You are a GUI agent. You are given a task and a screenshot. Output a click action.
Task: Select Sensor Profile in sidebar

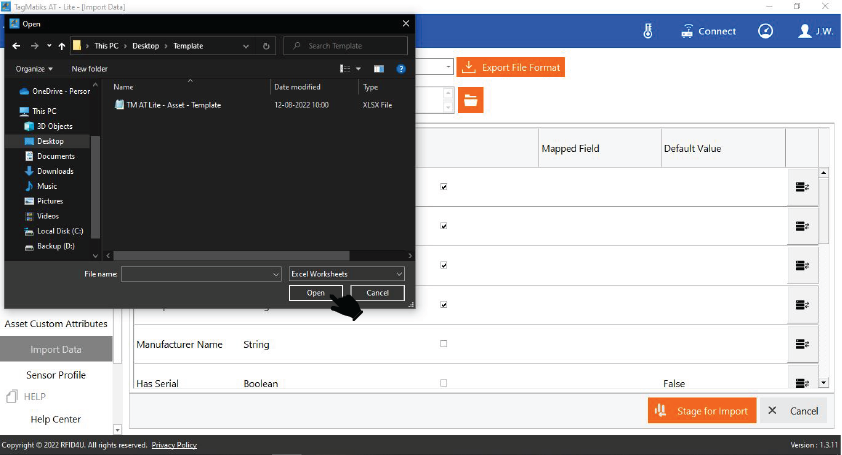coord(56,375)
